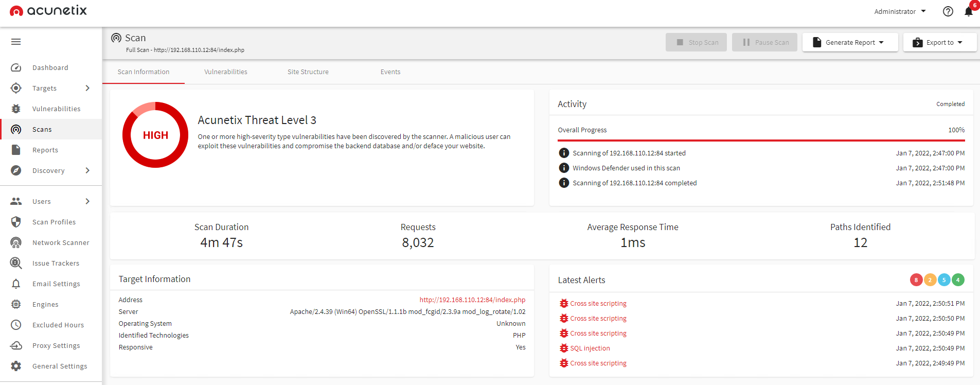Expand the Discovery submenu chevron
The width and height of the screenshot is (980, 385).
(x=87, y=170)
